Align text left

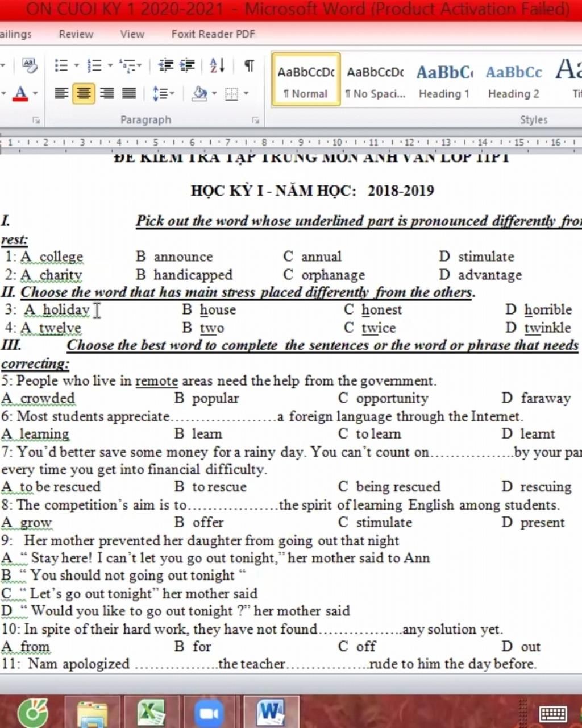(x=61, y=93)
